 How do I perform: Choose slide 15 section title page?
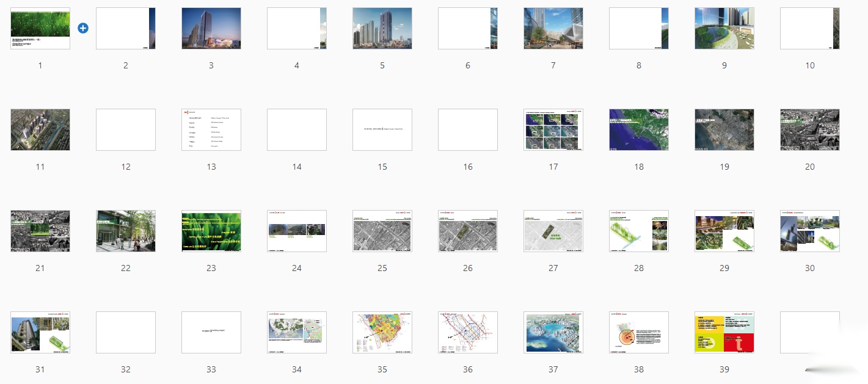pyautogui.click(x=382, y=129)
